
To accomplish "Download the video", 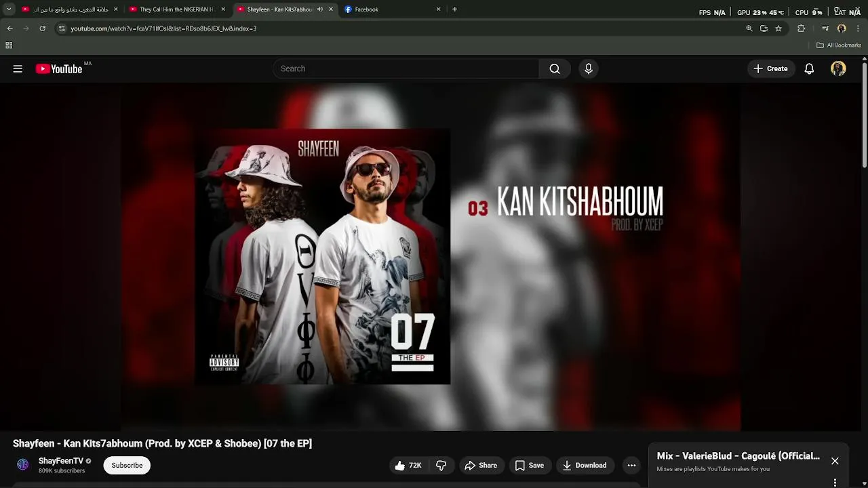I will (585, 465).
